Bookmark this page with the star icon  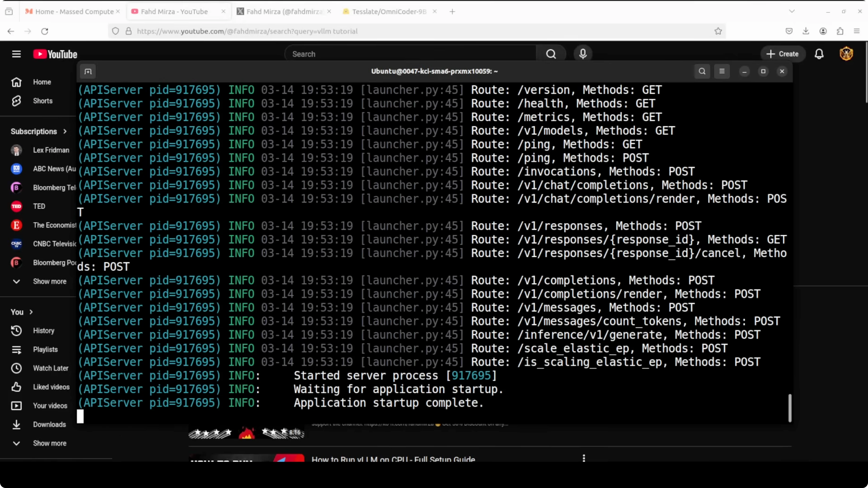click(x=718, y=31)
